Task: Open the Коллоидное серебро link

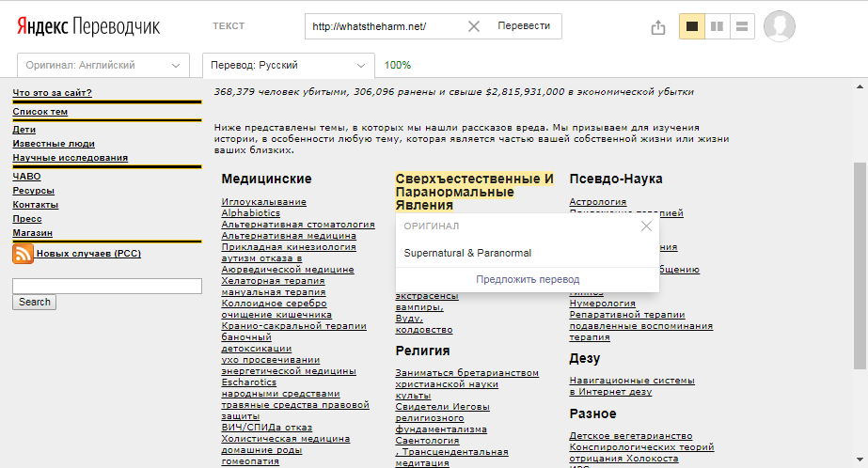Action: click(274, 304)
